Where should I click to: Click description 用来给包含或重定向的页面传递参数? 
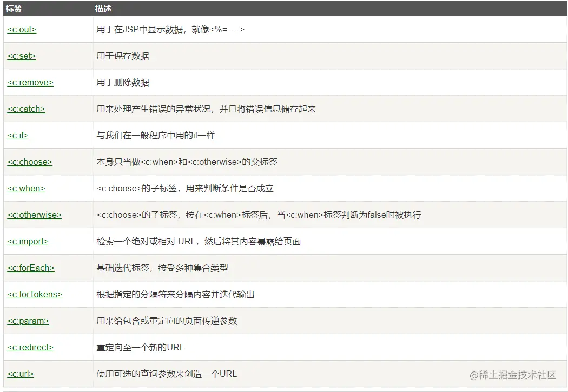pos(167,321)
